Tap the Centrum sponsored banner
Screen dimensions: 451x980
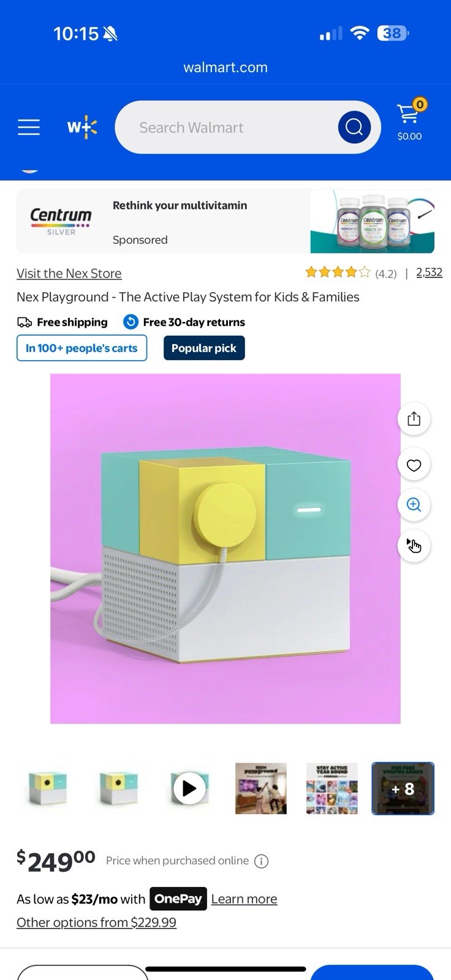[225, 221]
